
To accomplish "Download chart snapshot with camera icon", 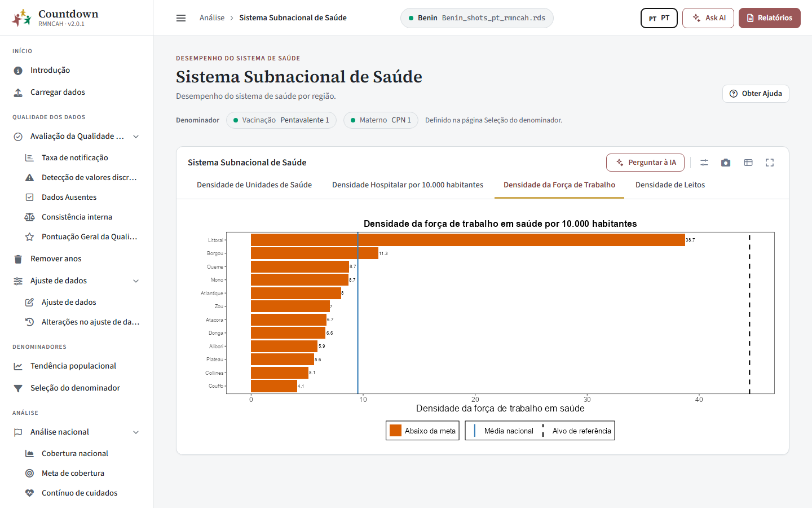I will point(726,163).
